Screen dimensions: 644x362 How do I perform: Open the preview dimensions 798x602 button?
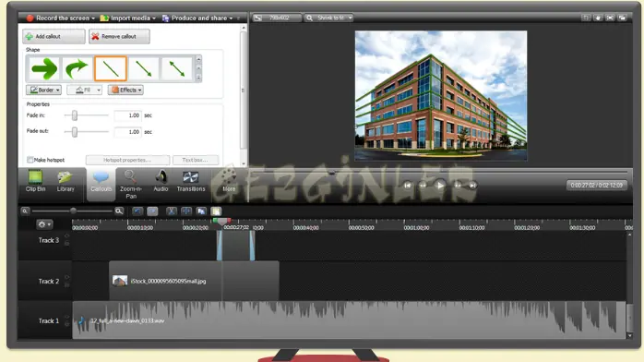coord(277,18)
